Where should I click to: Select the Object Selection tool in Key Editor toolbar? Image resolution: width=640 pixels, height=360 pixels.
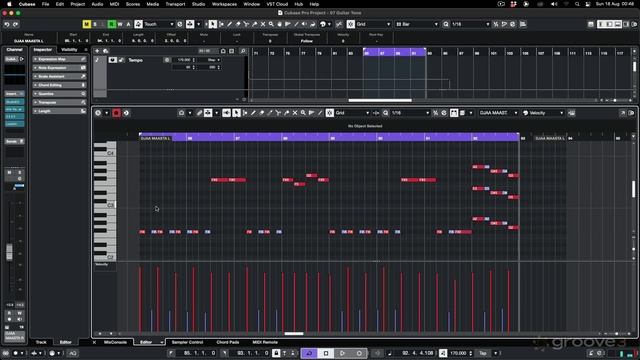click(236, 113)
